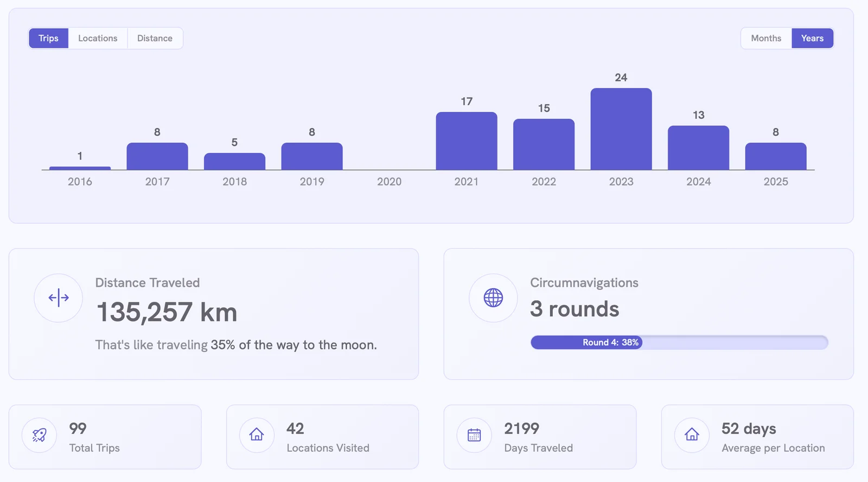The image size is (868, 482).
Task: Click the 2020 axis label
Action: coord(389,182)
